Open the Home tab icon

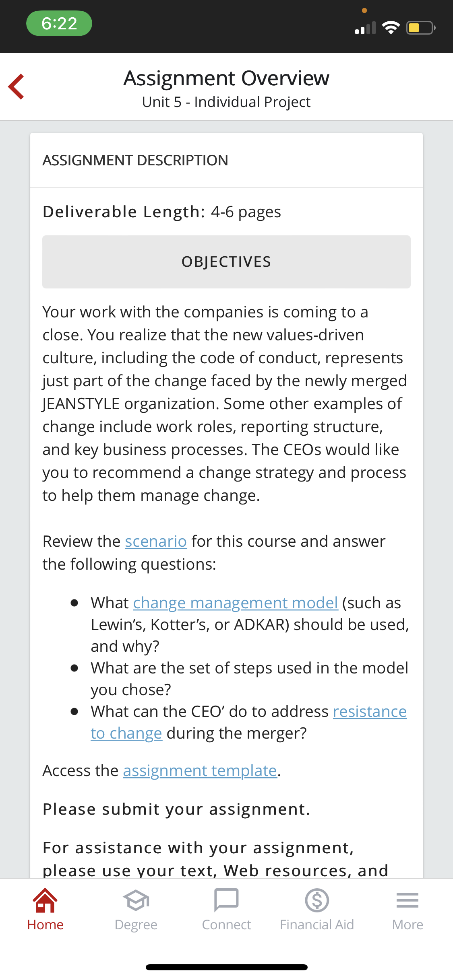45,900
